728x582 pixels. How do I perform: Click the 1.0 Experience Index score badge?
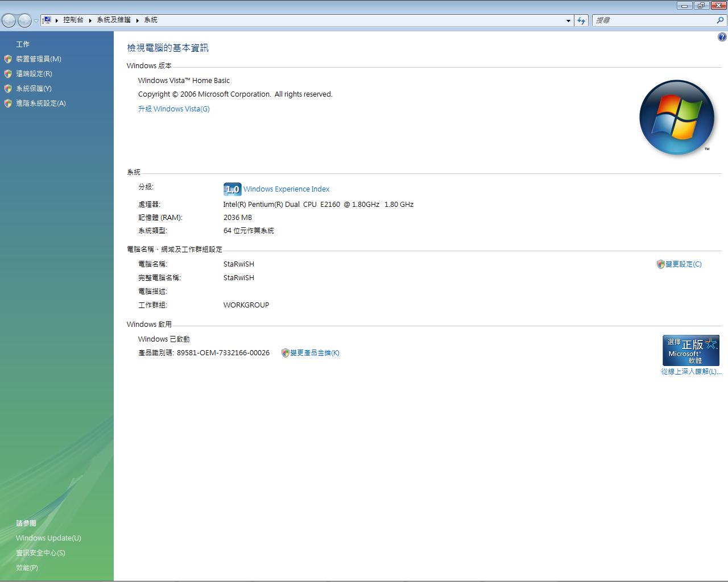coord(232,189)
